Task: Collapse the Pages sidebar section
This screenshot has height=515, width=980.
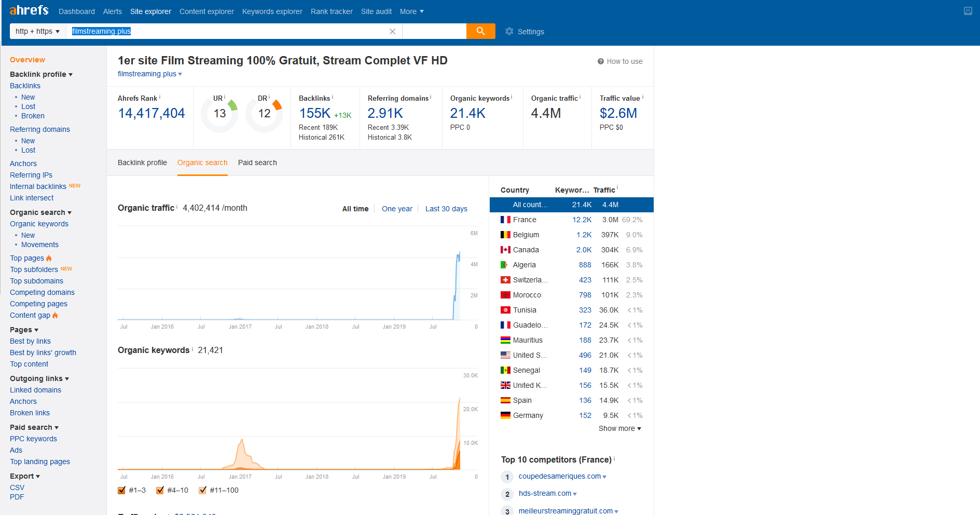Action: coord(24,330)
